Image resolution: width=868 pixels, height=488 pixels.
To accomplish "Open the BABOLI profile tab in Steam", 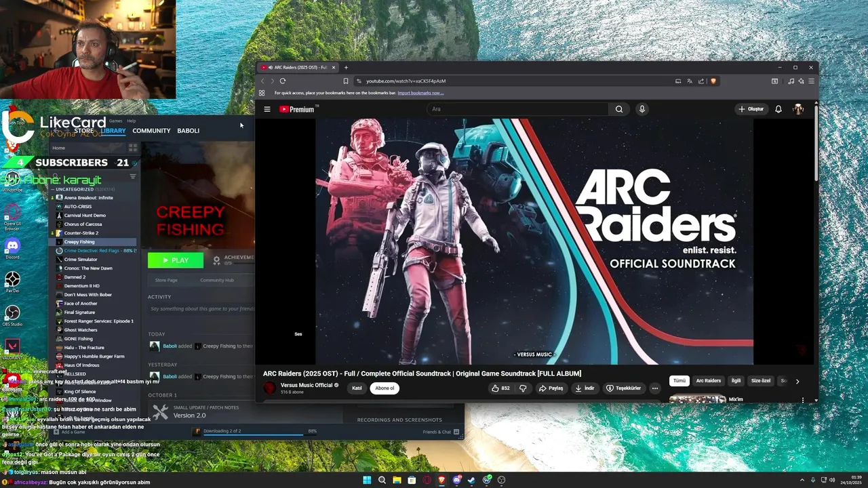I will tap(189, 131).
